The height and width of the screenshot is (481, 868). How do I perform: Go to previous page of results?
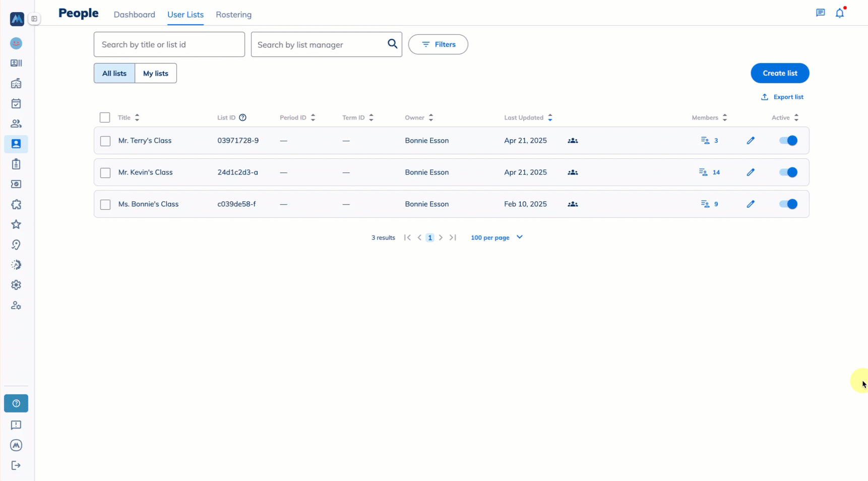419,237
